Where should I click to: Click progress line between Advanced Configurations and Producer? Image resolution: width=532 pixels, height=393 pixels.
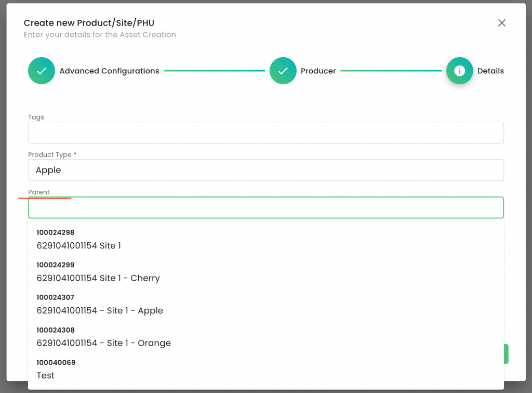214,71
